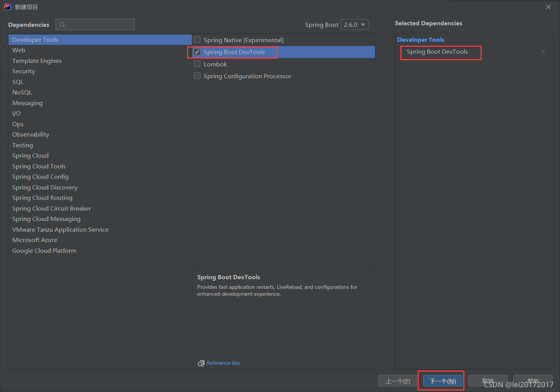Click the Cancel (取消) button
The height and width of the screenshot is (392, 560).
coord(488,381)
